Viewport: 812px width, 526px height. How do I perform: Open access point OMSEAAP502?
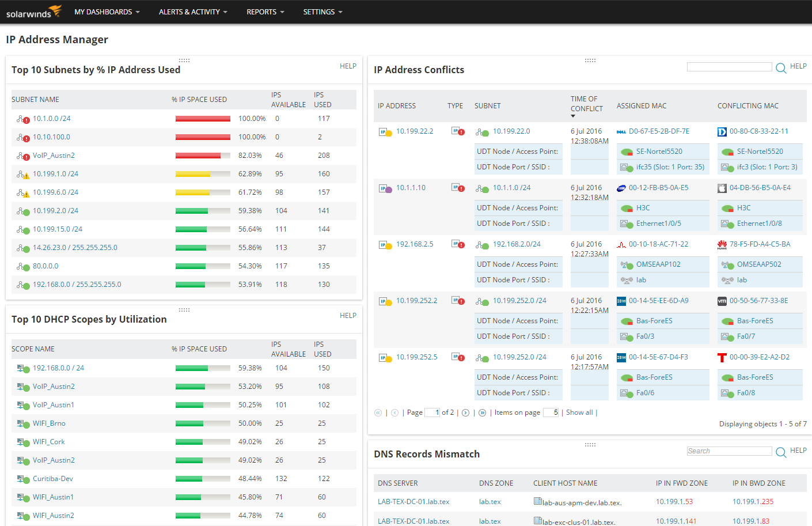click(759, 264)
